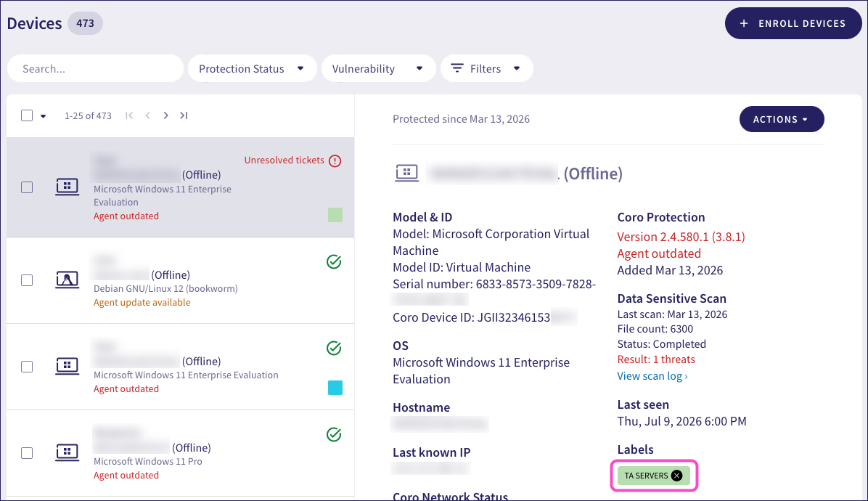Expand the Protection Status filter dropdown
Image resolution: width=868 pixels, height=501 pixels.
[x=252, y=69]
